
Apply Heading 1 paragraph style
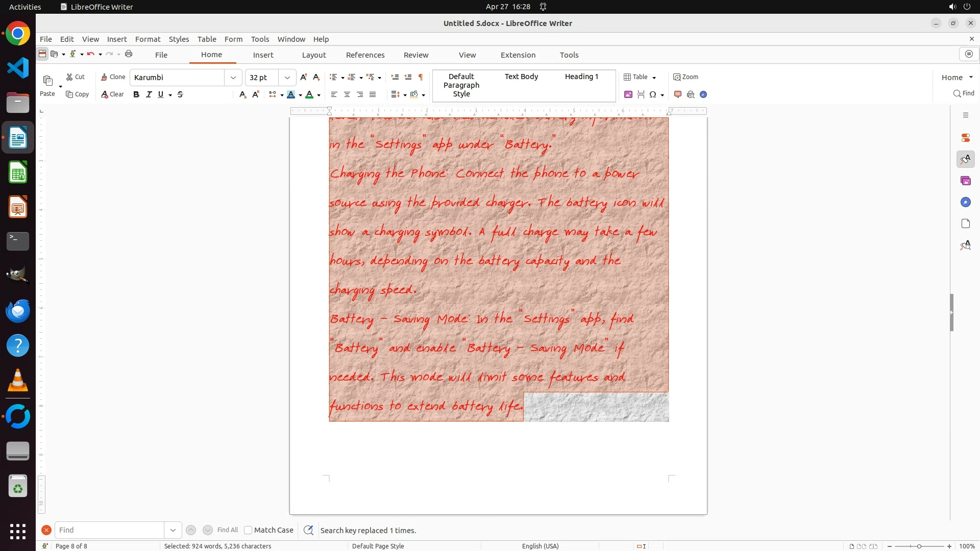tap(581, 77)
